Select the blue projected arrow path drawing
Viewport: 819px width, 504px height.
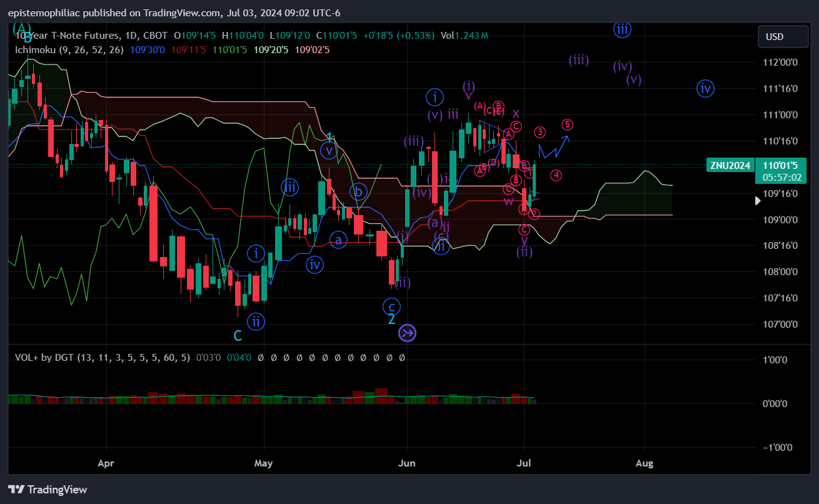tap(554, 148)
